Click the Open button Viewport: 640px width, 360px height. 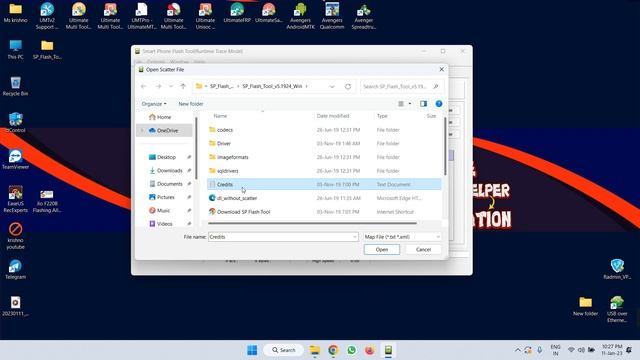click(x=382, y=249)
